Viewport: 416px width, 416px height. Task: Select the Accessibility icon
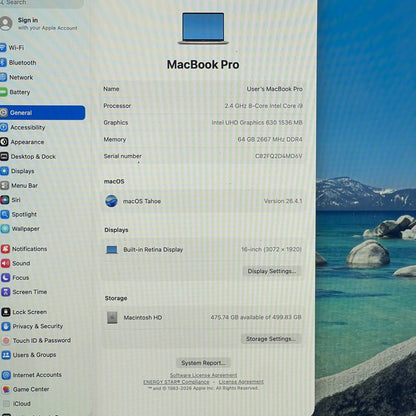pyautogui.click(x=4, y=127)
